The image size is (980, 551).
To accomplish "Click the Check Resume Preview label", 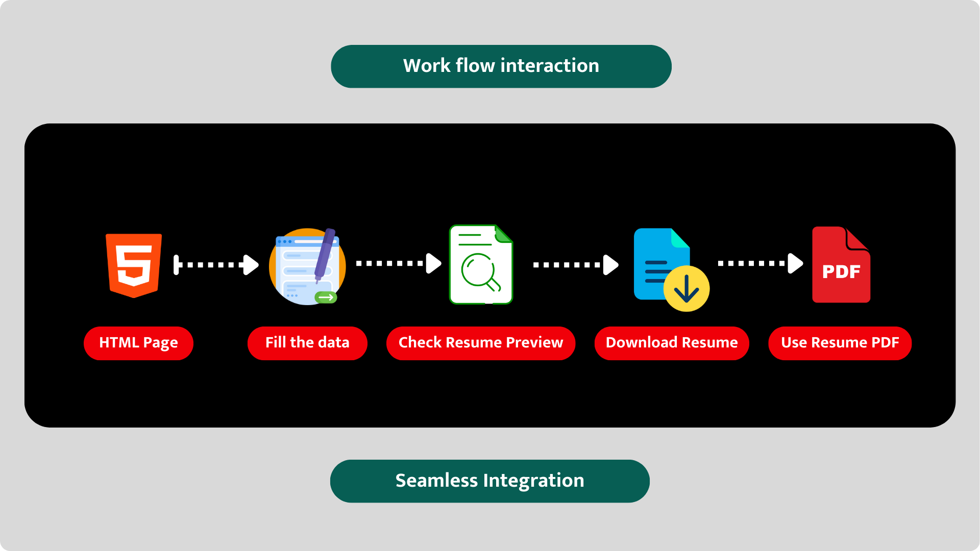I will pyautogui.click(x=480, y=342).
